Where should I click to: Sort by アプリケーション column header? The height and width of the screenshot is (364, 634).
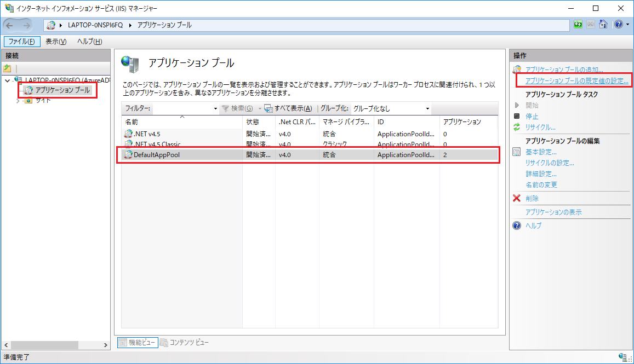click(468, 122)
